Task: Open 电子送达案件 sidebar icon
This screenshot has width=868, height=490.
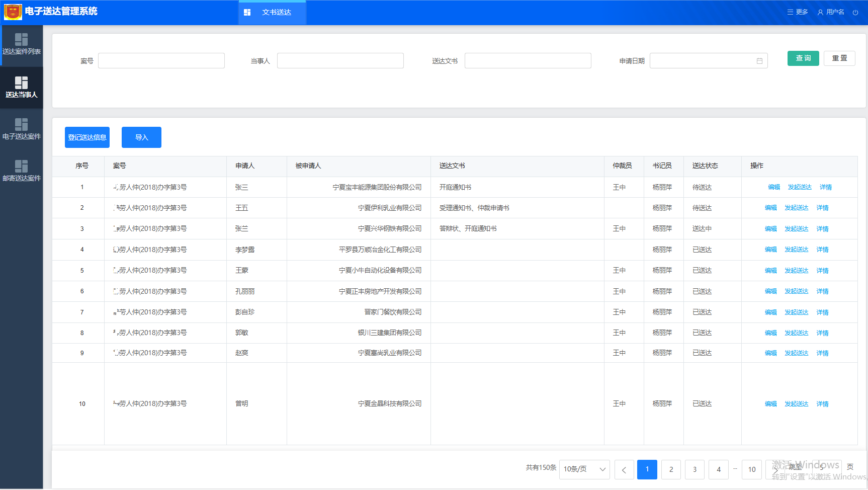Action: click(21, 124)
